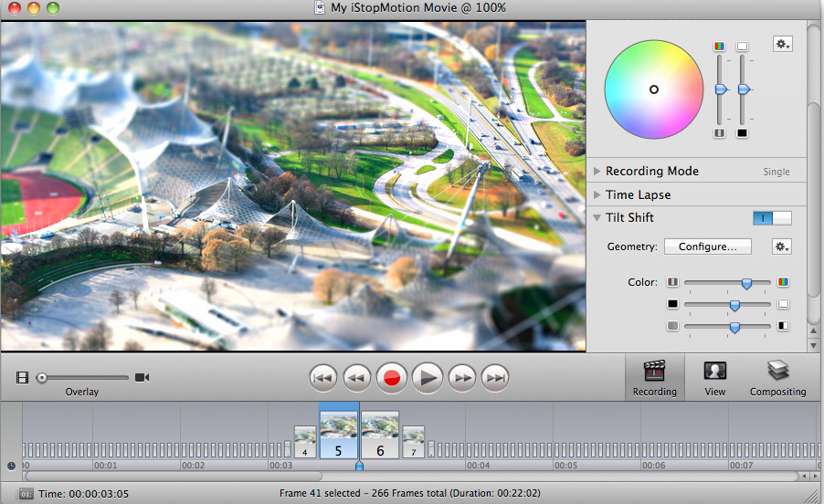Image resolution: width=824 pixels, height=504 pixels.
Task: Expand the Time Lapse section
Action: pyautogui.click(x=597, y=194)
